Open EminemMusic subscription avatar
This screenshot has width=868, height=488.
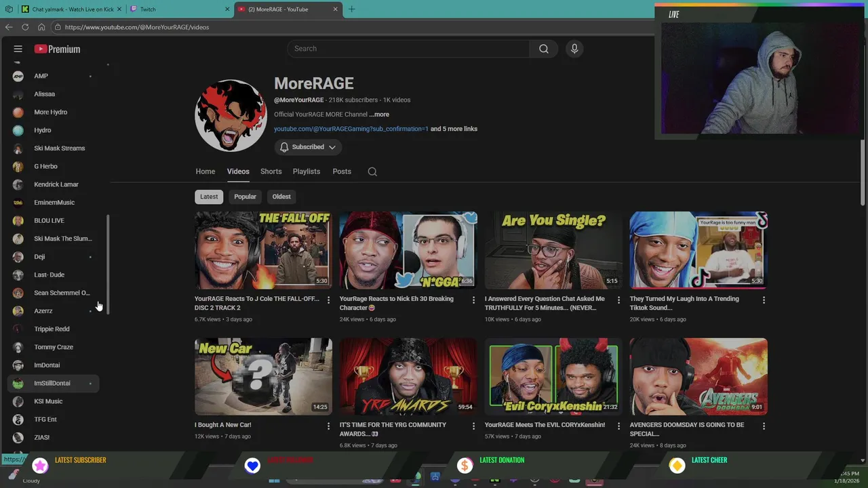tap(18, 203)
